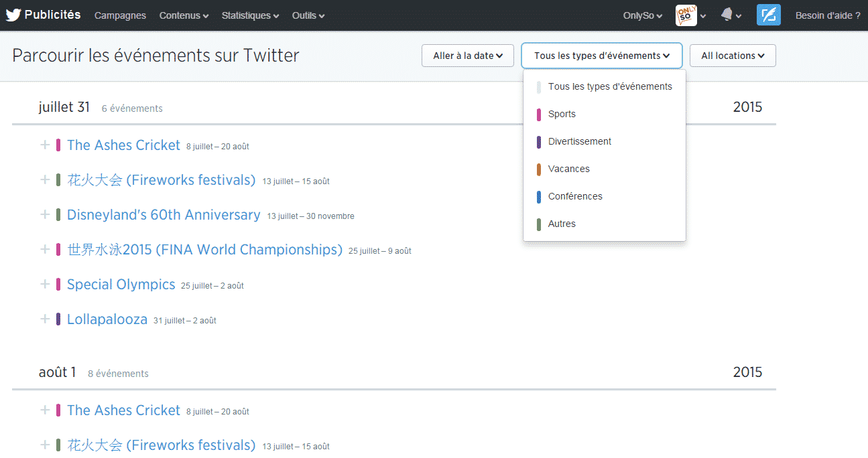Open 花火大会 Fireworks festivals link under juillet 31
The height and width of the screenshot is (458, 868).
pos(162,180)
